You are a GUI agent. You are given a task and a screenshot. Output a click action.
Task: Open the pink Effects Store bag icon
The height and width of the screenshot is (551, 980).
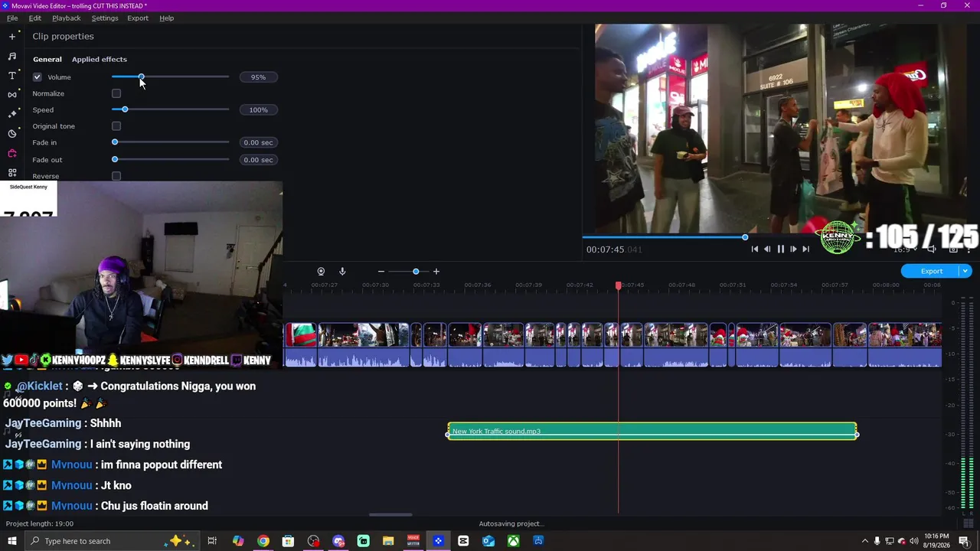pyautogui.click(x=12, y=153)
